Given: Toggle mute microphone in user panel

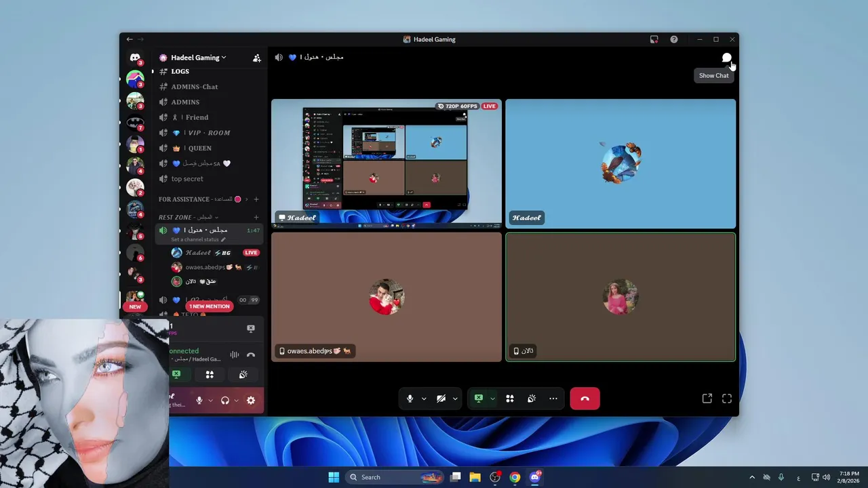Looking at the screenshot, I should coord(199,401).
